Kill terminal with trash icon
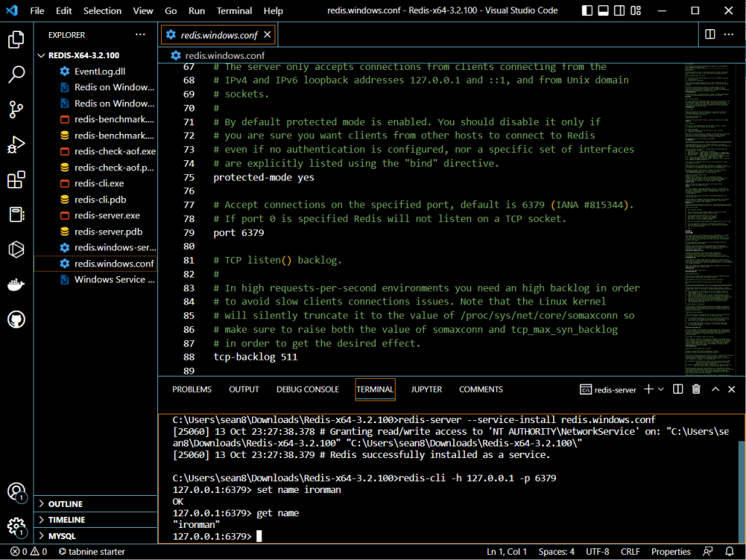 click(x=696, y=390)
